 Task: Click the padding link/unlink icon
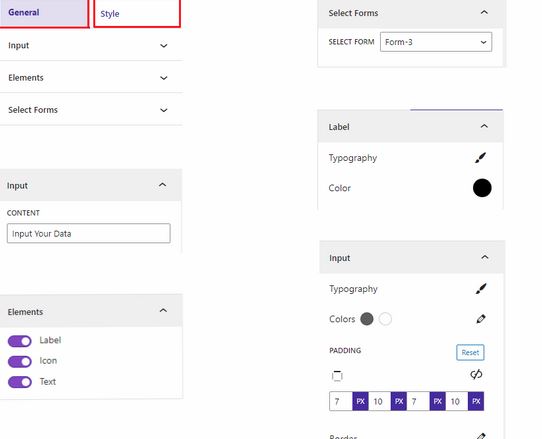476,374
